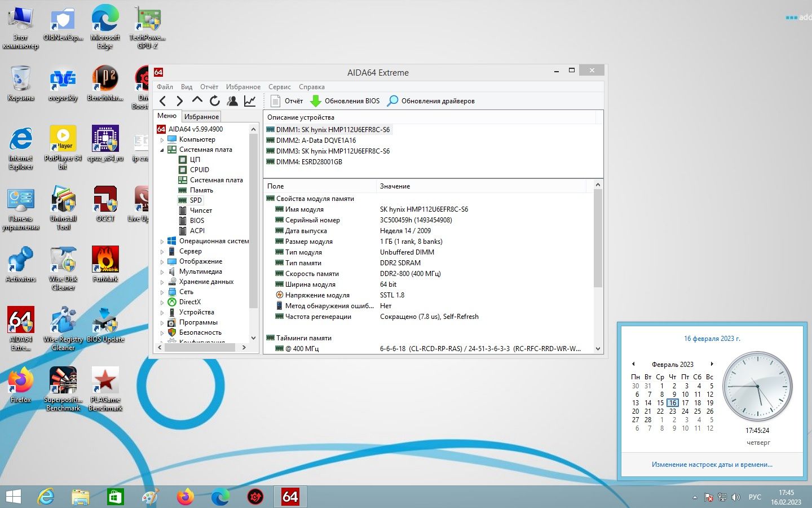Click the tree panel horizontal scrollbar
Screen dimensions: 812x508
tap(199, 348)
